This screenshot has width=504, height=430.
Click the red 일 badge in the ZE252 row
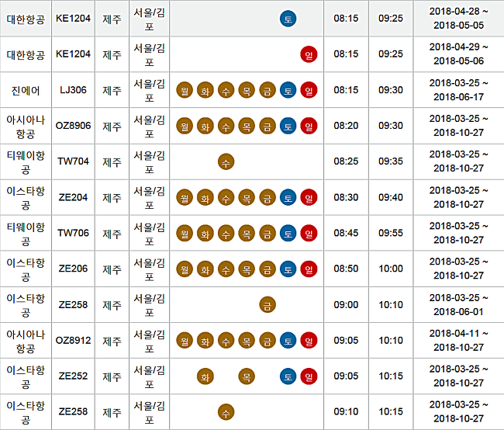coord(309,376)
